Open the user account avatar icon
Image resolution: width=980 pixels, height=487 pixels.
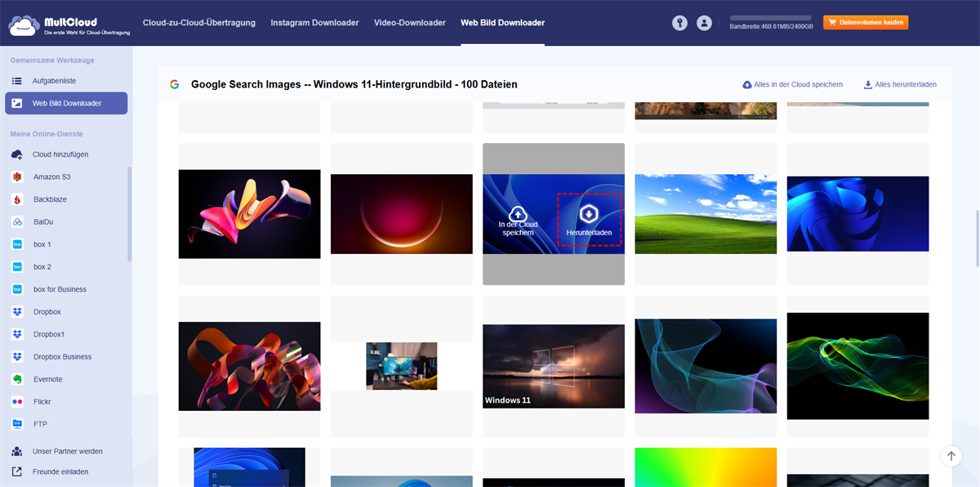coord(704,23)
